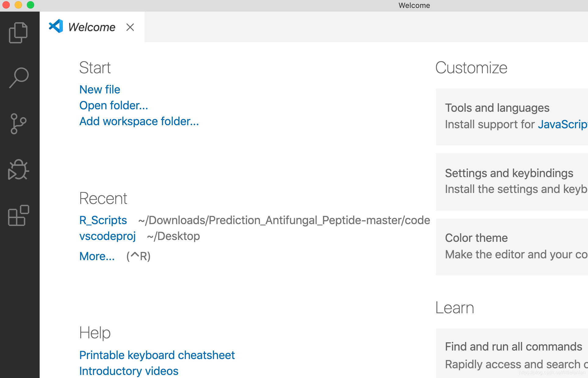Open the Run and Debug bug icon

[x=18, y=170]
